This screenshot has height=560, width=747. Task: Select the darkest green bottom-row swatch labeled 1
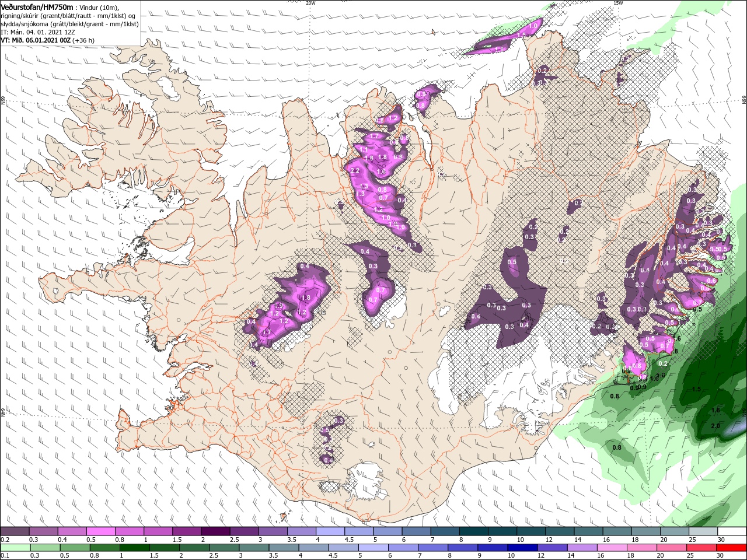click(x=134, y=548)
